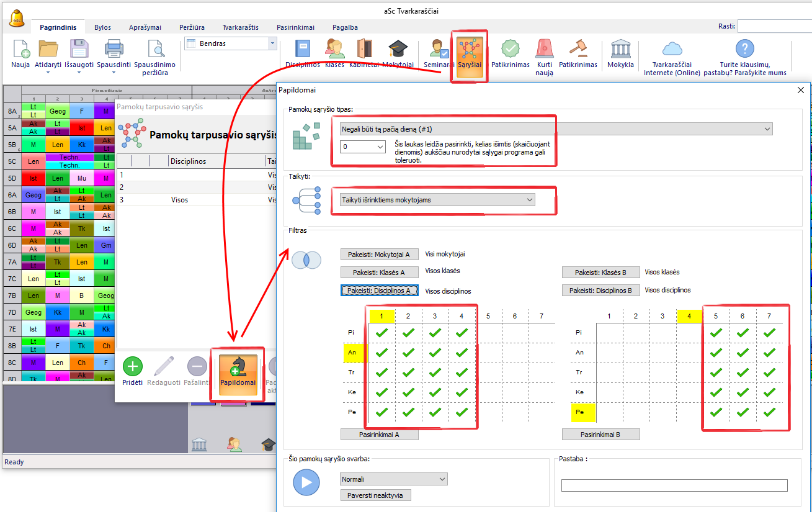Click the Išsaugoti save icon
This screenshot has height=519, width=812.
coord(79,54)
